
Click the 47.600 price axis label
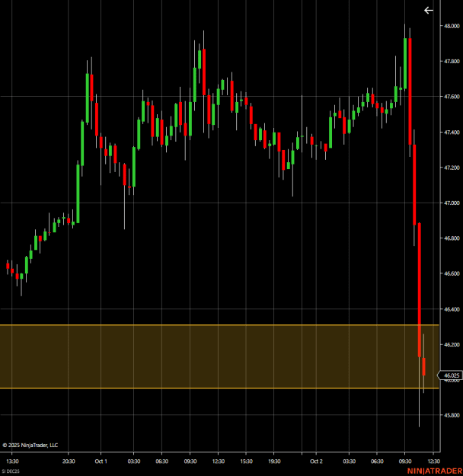(x=452, y=97)
